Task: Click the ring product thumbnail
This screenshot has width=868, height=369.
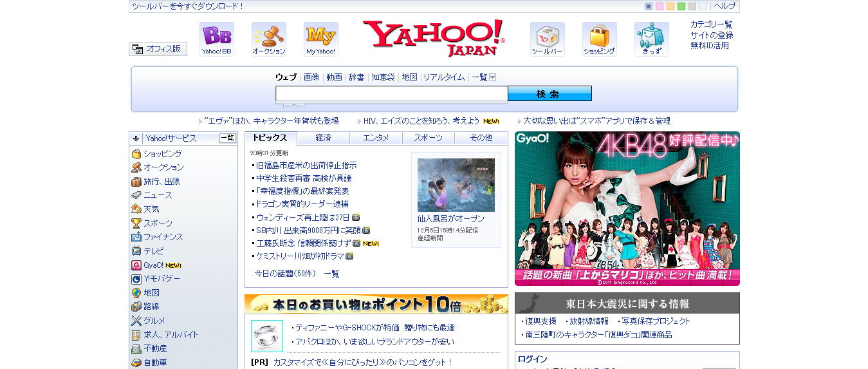Action: pyautogui.click(x=267, y=336)
